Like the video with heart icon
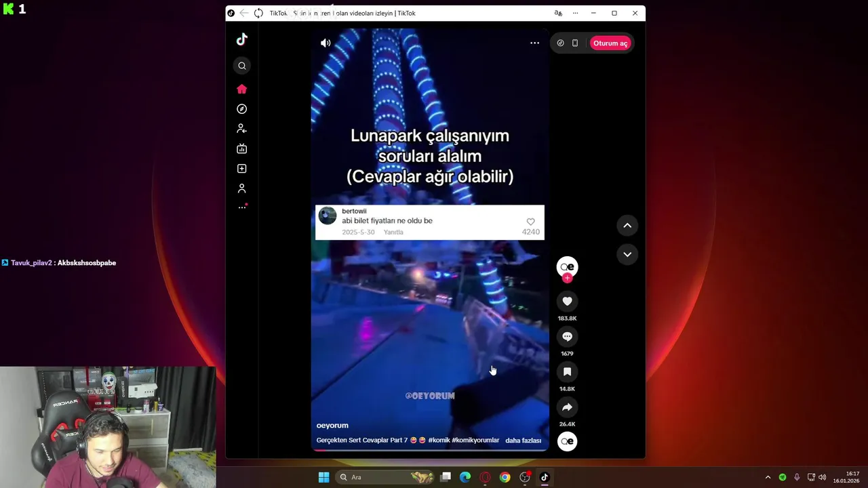The image size is (868, 488). (568, 302)
